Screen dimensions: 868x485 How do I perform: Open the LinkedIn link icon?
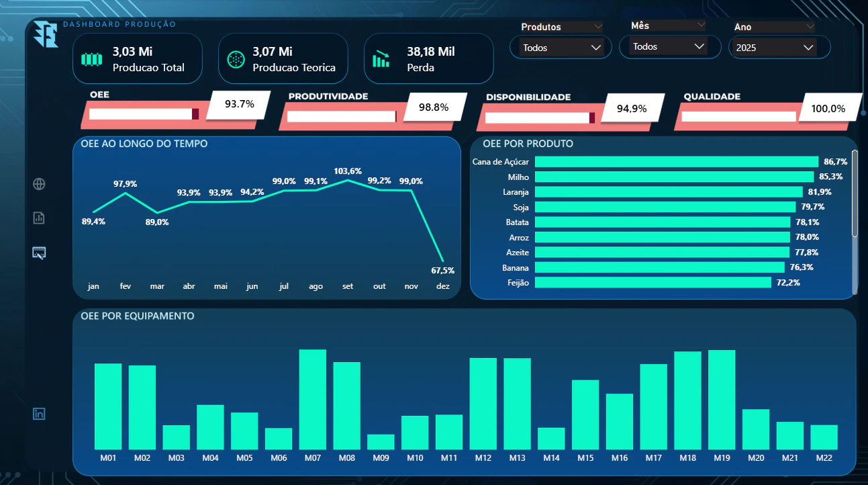[39, 414]
